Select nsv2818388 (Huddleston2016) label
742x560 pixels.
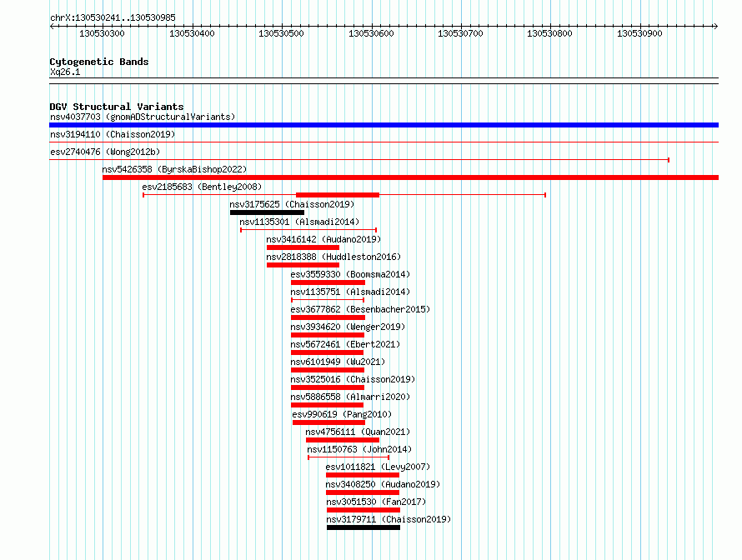tap(333, 257)
